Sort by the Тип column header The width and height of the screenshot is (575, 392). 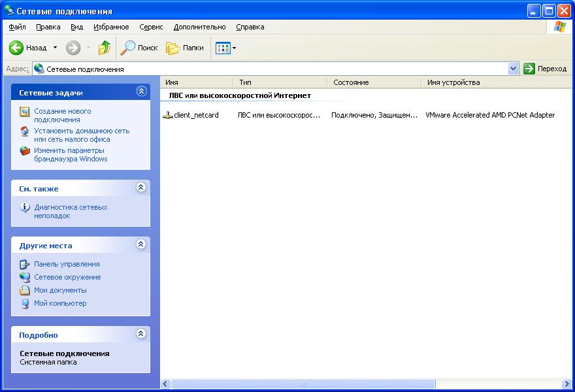pyautogui.click(x=280, y=82)
